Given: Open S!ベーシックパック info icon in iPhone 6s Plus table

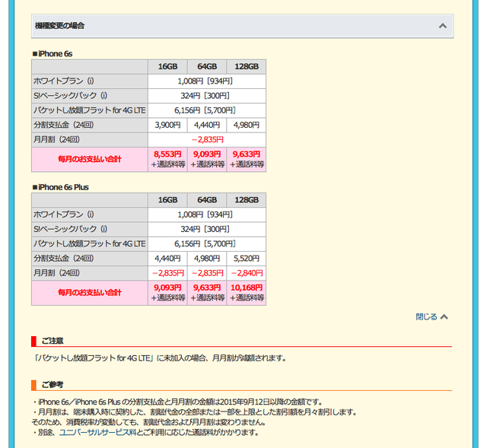Looking at the screenshot, I should coord(103,229).
